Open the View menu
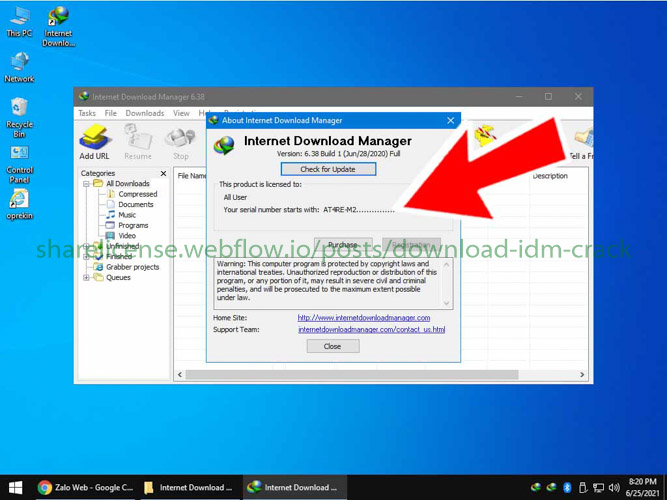The width and height of the screenshot is (667, 500). tap(181, 113)
